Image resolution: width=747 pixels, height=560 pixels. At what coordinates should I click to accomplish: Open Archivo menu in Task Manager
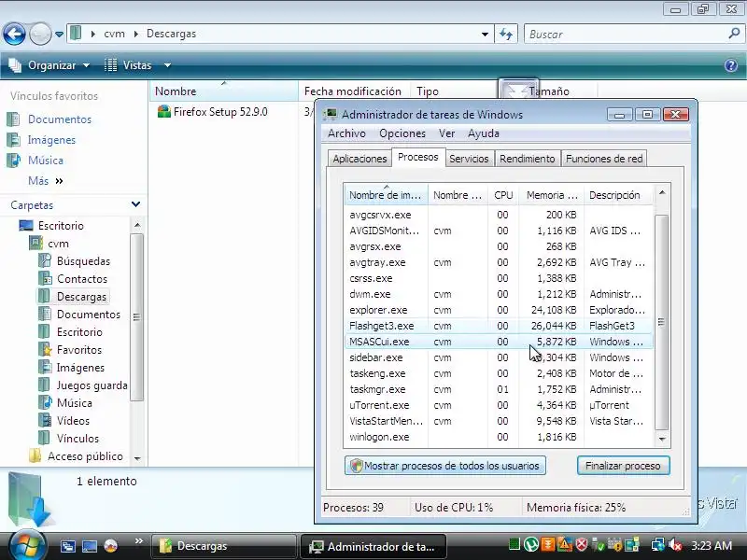point(346,133)
